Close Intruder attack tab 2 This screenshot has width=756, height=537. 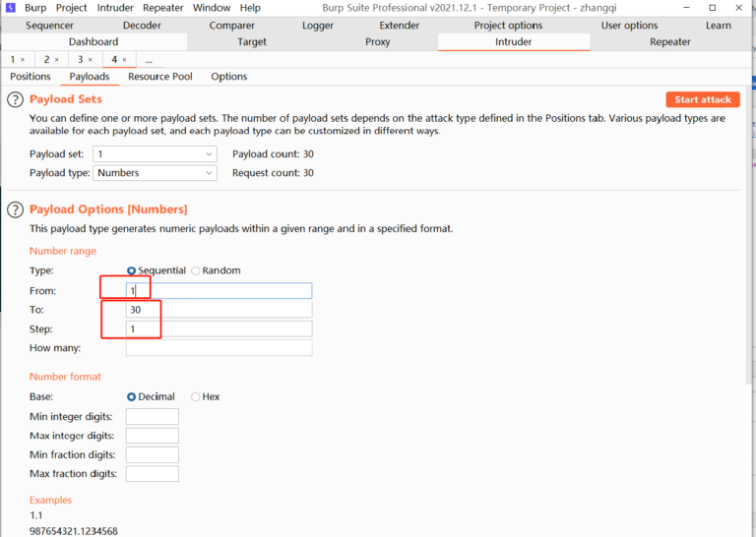tap(57, 60)
